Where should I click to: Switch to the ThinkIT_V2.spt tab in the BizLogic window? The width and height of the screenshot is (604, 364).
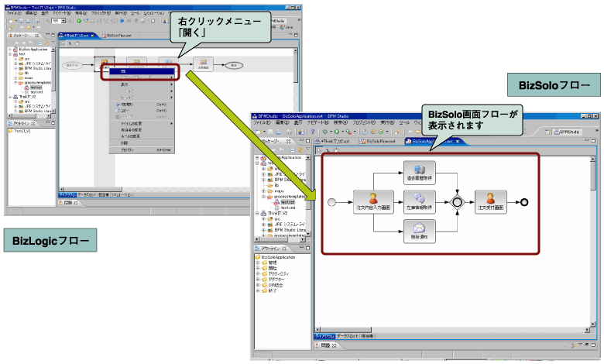(x=76, y=36)
